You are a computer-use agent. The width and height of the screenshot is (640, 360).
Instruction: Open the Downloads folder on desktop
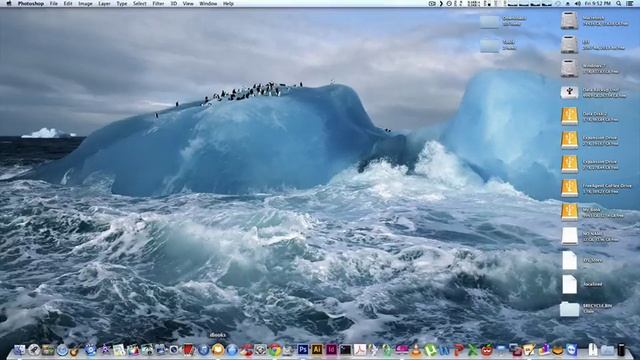pyautogui.click(x=489, y=21)
